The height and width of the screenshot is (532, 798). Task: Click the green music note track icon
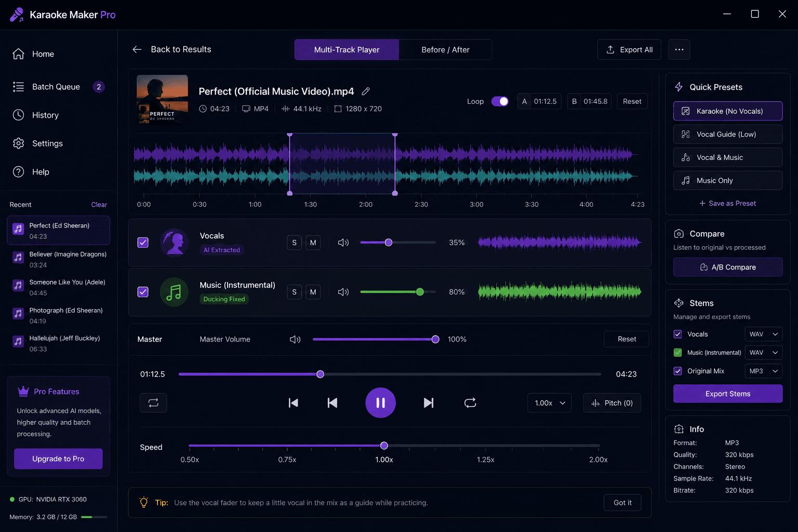pos(174,292)
